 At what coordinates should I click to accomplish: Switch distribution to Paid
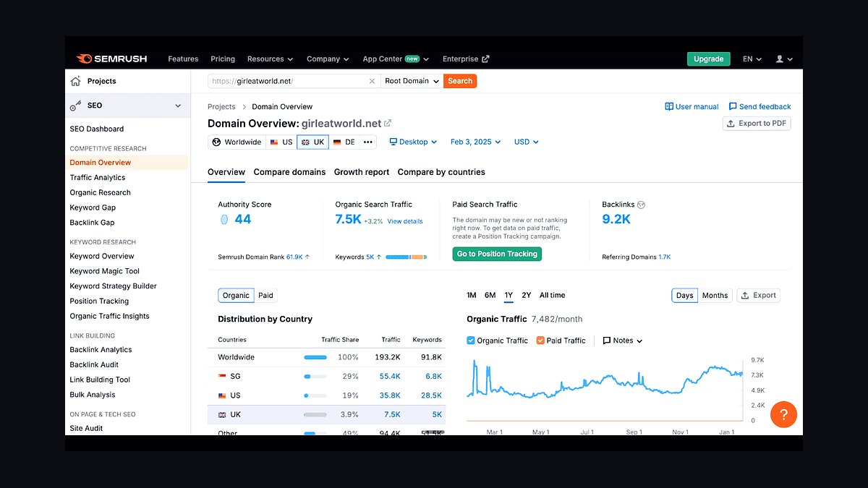click(x=265, y=295)
